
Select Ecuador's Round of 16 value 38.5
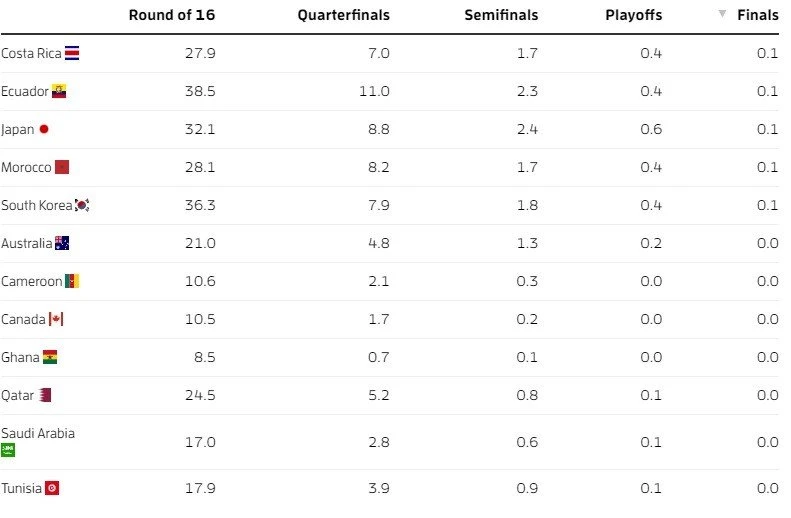point(200,91)
